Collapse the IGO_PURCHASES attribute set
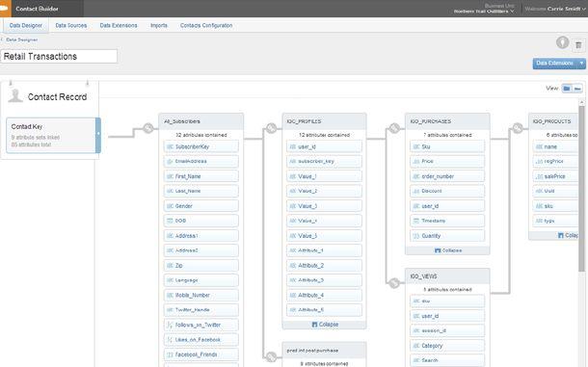This screenshot has height=367, width=588. click(448, 250)
